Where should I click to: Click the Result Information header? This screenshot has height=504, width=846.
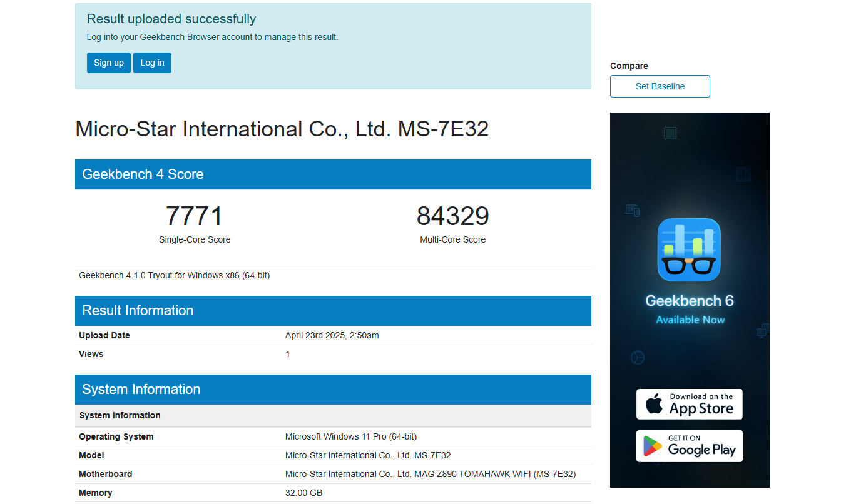click(333, 311)
